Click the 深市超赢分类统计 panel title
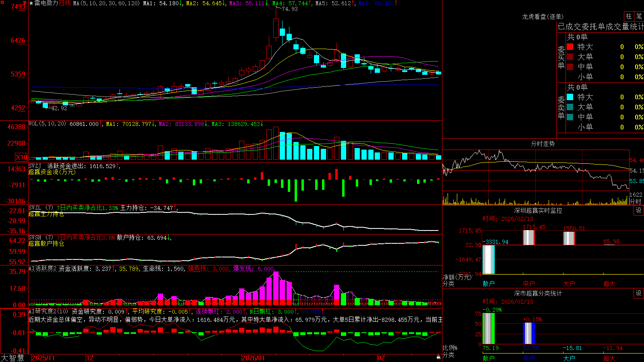The width and height of the screenshot is (644, 362). tap(538, 293)
